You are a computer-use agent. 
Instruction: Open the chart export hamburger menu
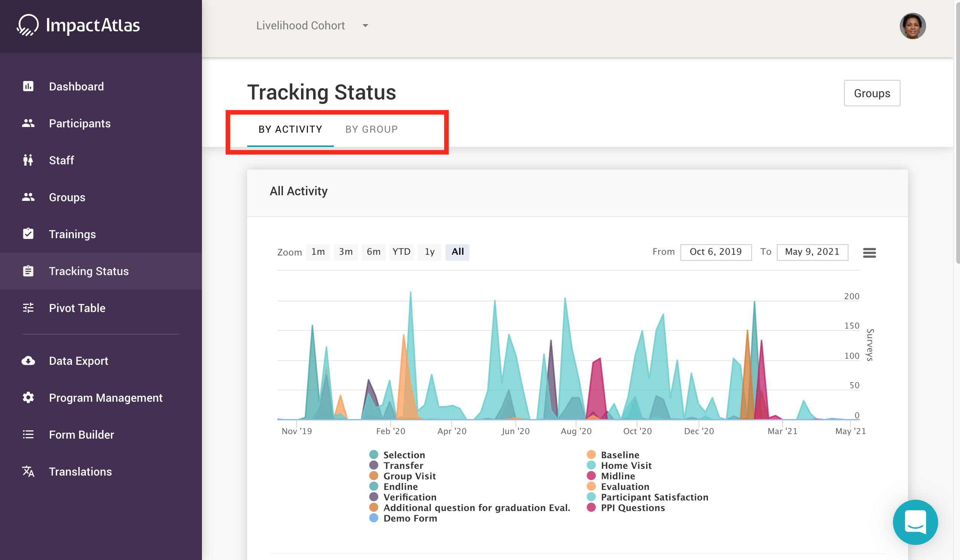coord(870,252)
